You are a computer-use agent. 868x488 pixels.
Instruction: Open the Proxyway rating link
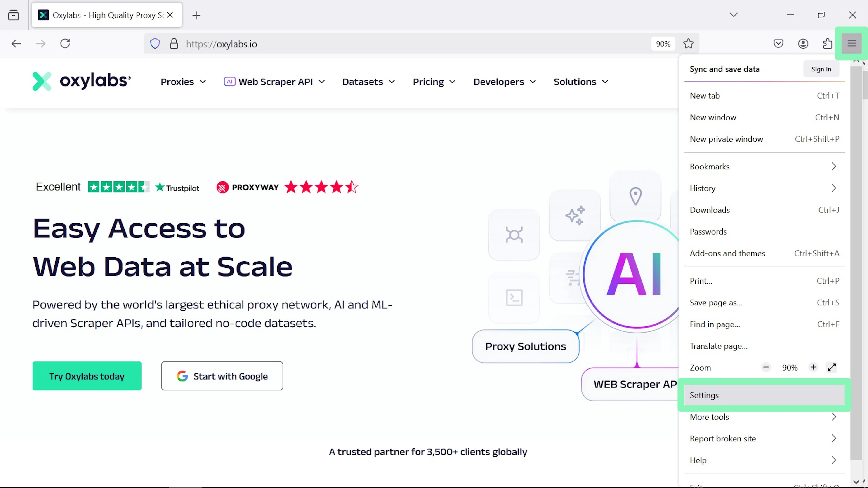288,187
